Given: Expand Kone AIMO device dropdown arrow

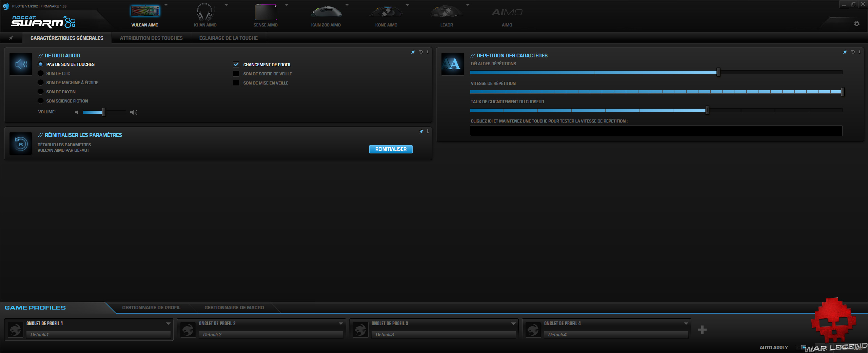Looking at the screenshot, I should click(408, 5).
